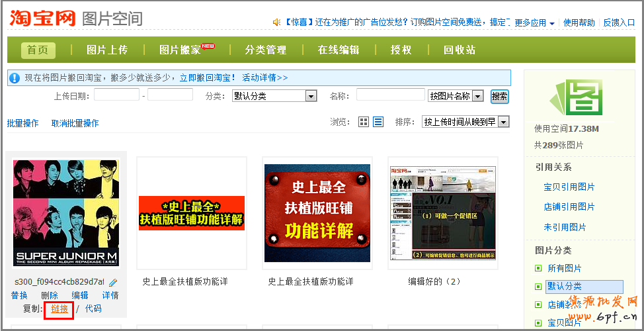The width and height of the screenshot is (644, 331).
Task: Open the 排序 sort order dropdown
Action: click(x=504, y=122)
